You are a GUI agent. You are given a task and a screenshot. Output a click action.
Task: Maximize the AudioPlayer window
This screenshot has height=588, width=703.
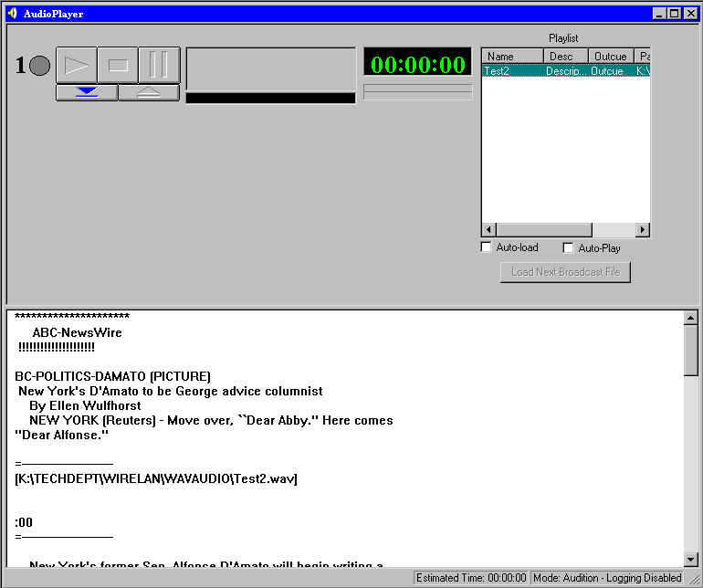pos(675,14)
